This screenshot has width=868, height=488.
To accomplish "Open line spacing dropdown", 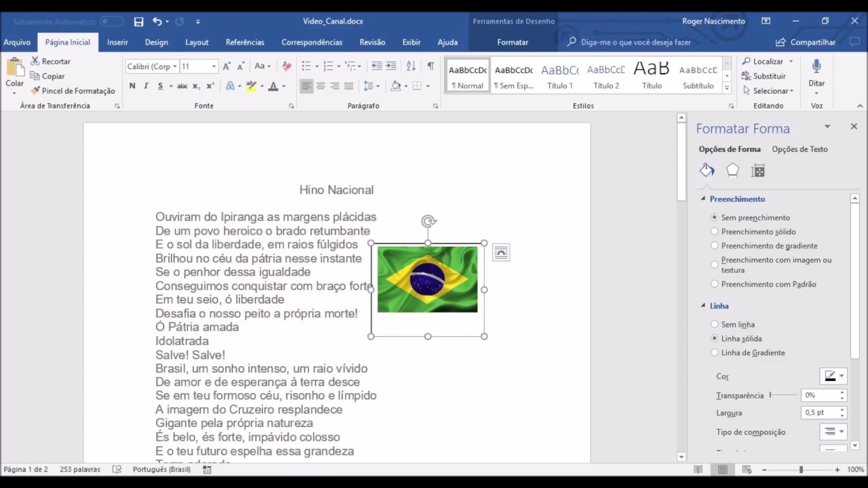I will point(378,86).
